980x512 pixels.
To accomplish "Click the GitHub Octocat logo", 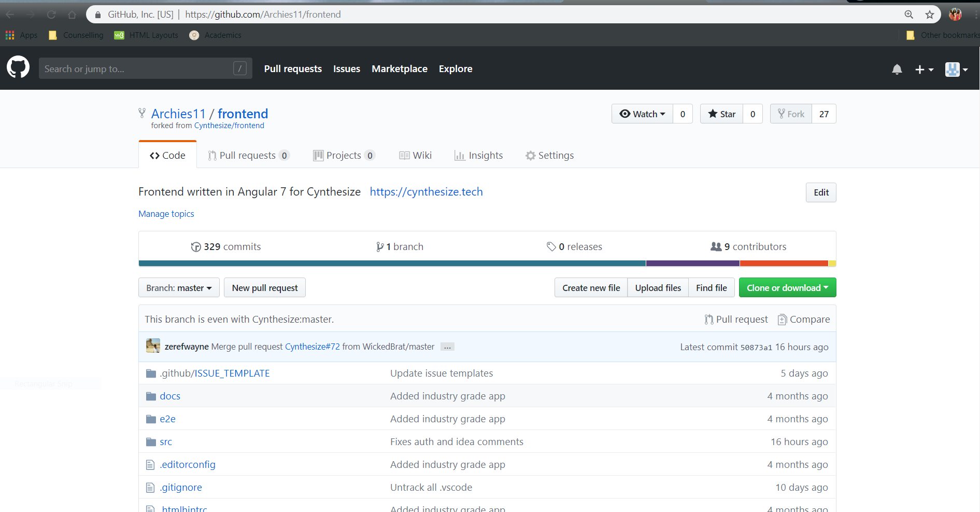I will point(18,67).
